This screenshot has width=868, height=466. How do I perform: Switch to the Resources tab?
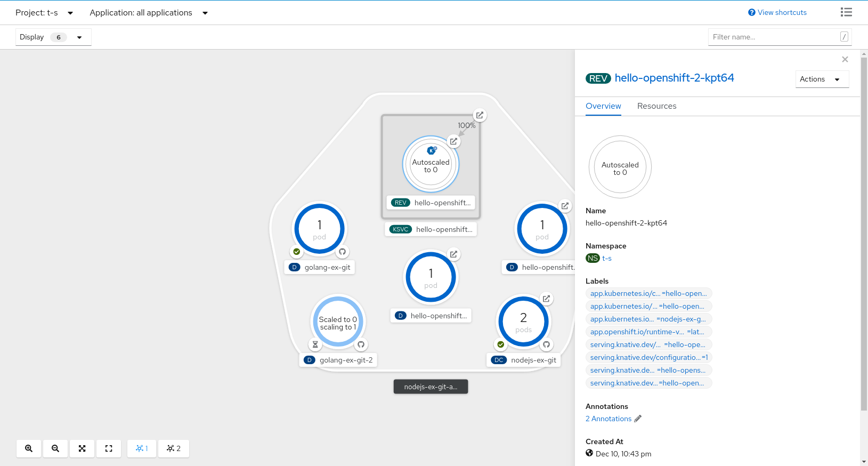point(656,106)
